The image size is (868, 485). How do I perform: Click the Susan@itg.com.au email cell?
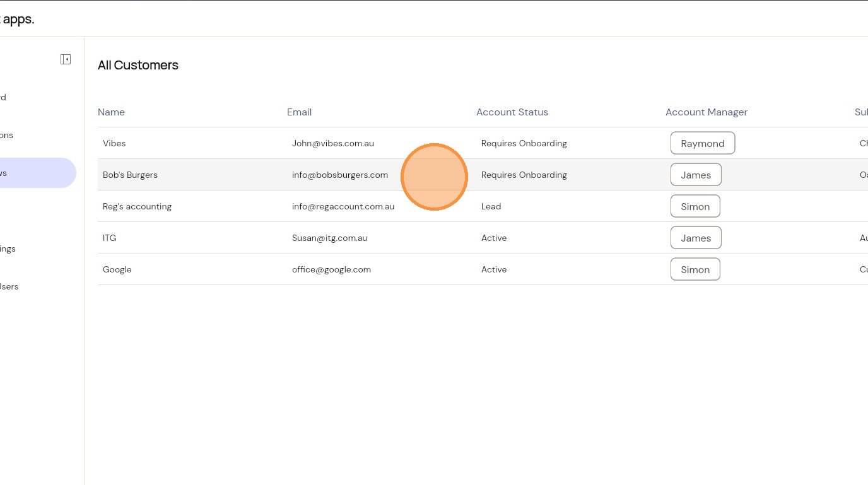[329, 238]
